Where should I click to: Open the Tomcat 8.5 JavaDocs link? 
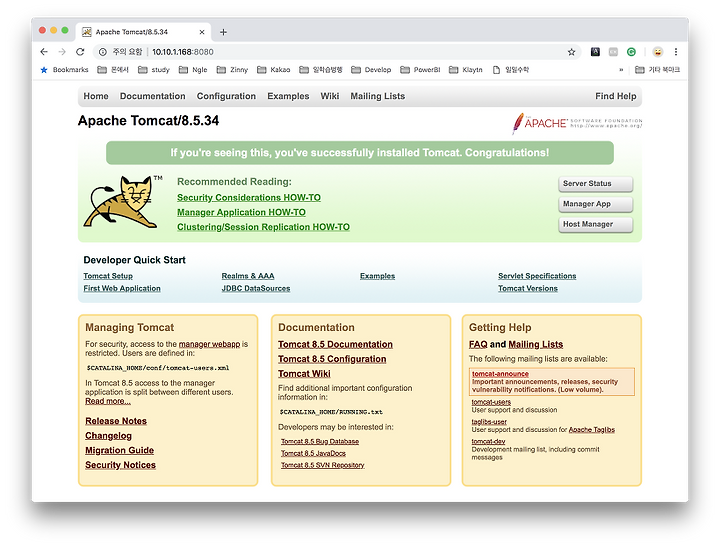tap(313, 453)
